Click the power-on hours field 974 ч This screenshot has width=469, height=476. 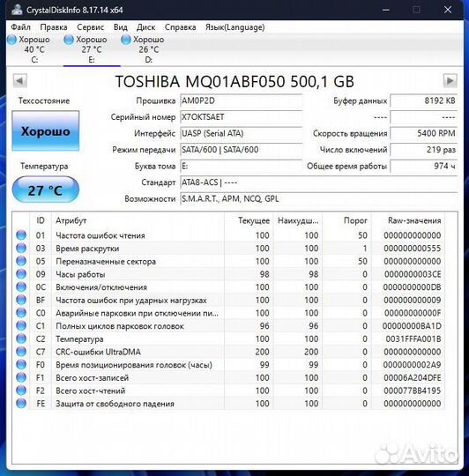coord(424,166)
